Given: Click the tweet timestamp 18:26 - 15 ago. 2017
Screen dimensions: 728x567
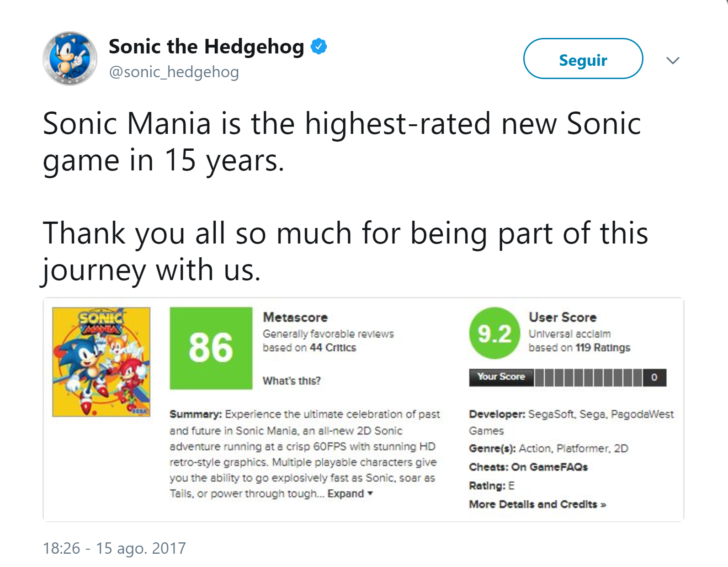Looking at the screenshot, I should (x=114, y=548).
